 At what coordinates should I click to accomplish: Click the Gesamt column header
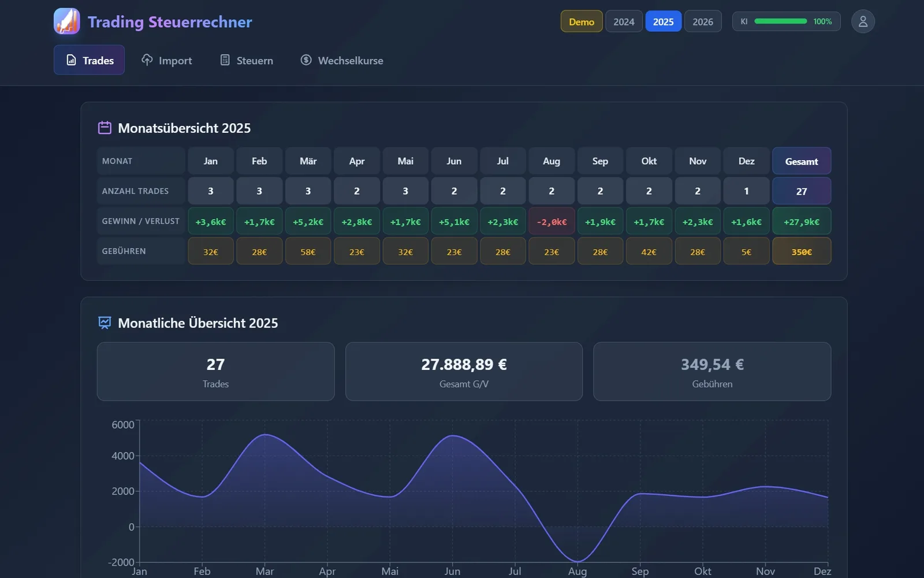pos(802,161)
